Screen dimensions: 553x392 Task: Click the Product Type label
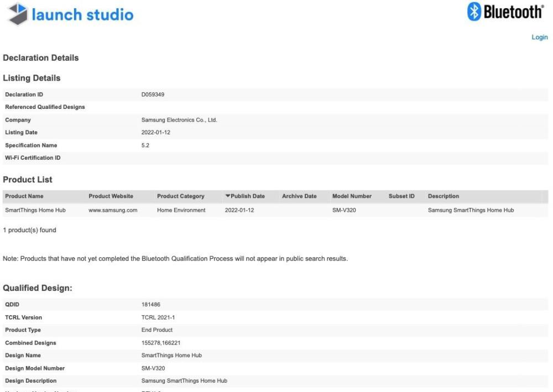click(23, 330)
